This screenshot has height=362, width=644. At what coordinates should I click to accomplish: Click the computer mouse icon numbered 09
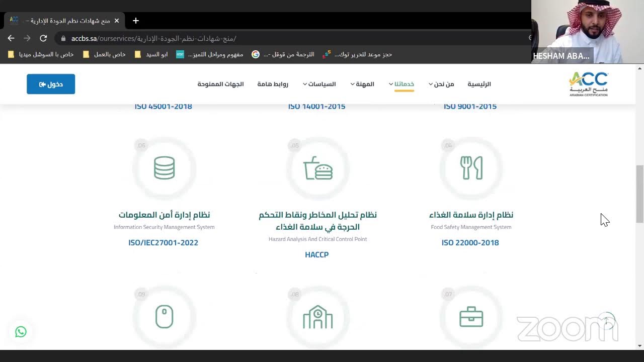click(x=164, y=317)
